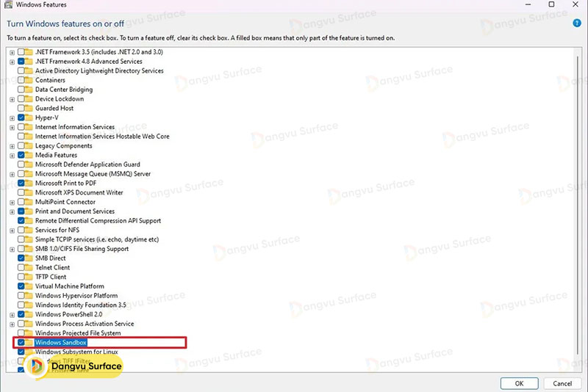The height and width of the screenshot is (392, 588).
Task: Enable the Containers checkbox
Action: point(21,80)
